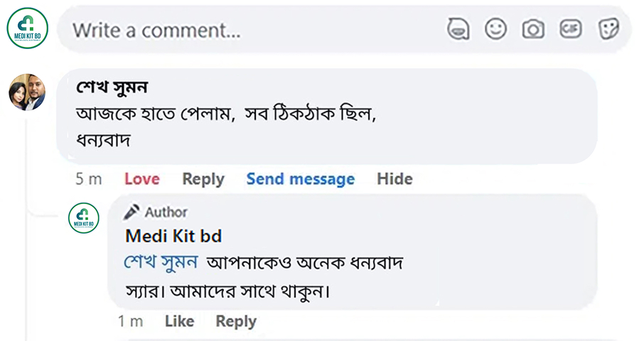The width and height of the screenshot is (644, 341).
Task: Click the Medi Kit BD logo beside comment box
Action: point(27,28)
